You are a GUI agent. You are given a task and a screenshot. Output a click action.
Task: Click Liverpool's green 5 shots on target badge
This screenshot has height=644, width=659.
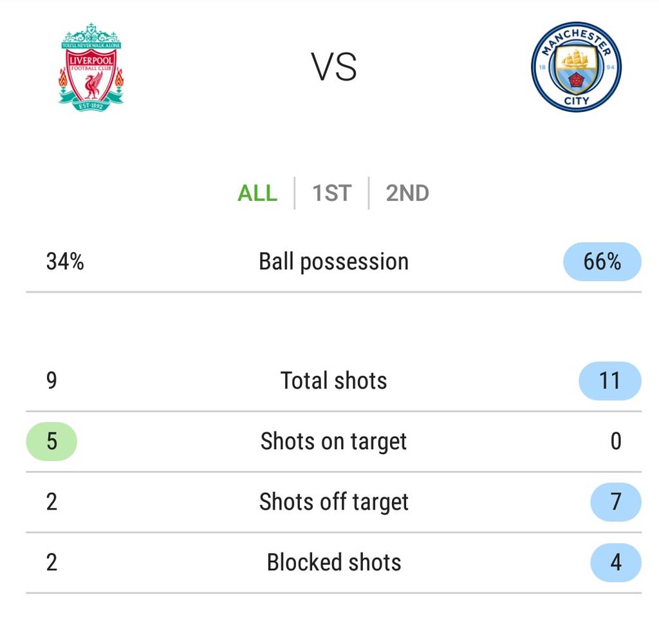click(51, 441)
